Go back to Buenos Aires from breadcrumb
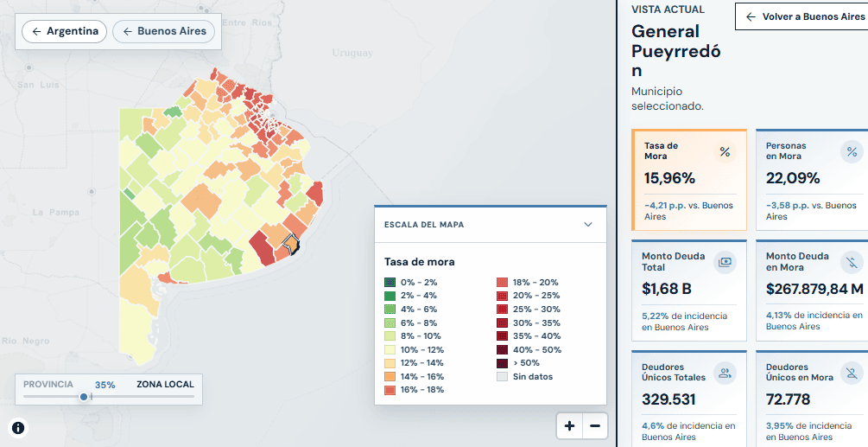The height and width of the screenshot is (447, 868). (x=167, y=32)
